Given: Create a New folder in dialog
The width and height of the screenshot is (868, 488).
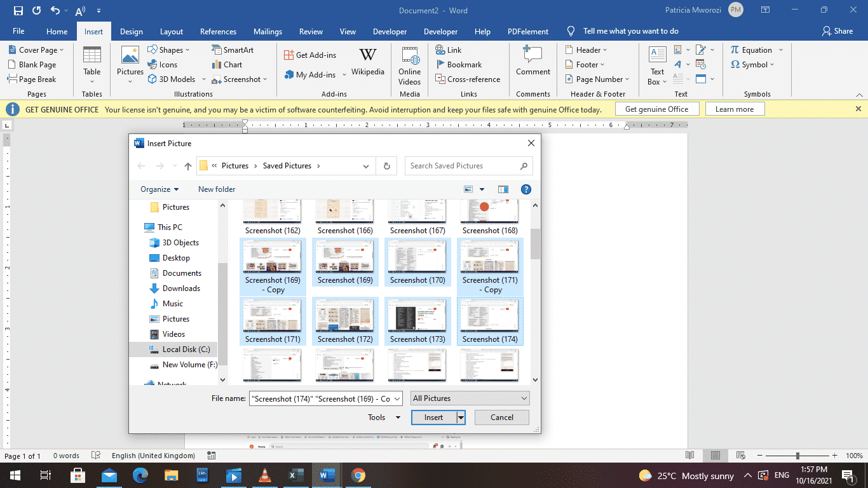Looking at the screenshot, I should point(217,189).
